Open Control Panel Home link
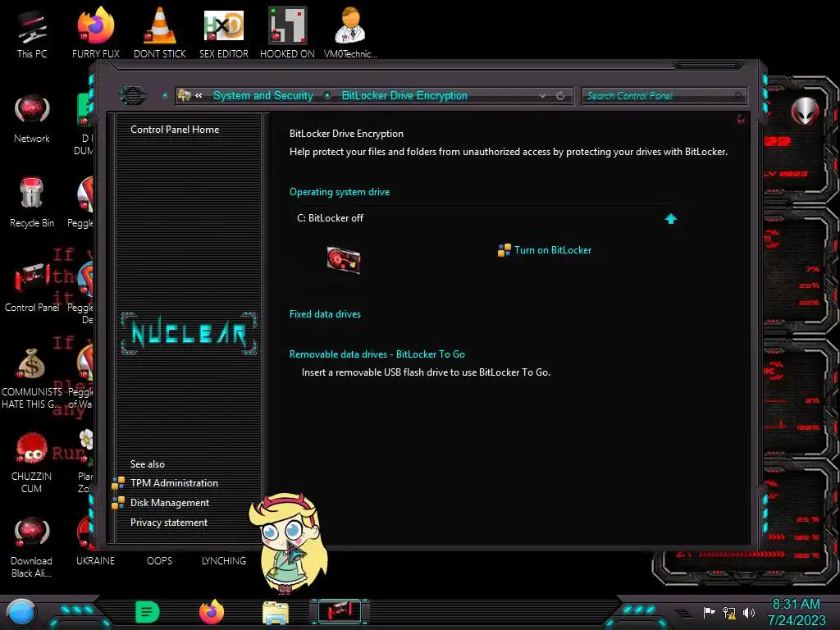The image size is (840, 630). 175,130
